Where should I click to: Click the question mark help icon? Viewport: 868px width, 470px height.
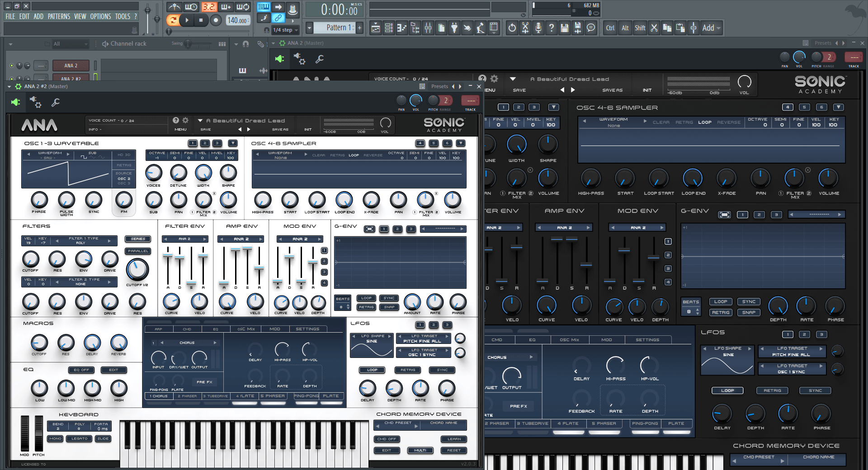[x=551, y=28]
